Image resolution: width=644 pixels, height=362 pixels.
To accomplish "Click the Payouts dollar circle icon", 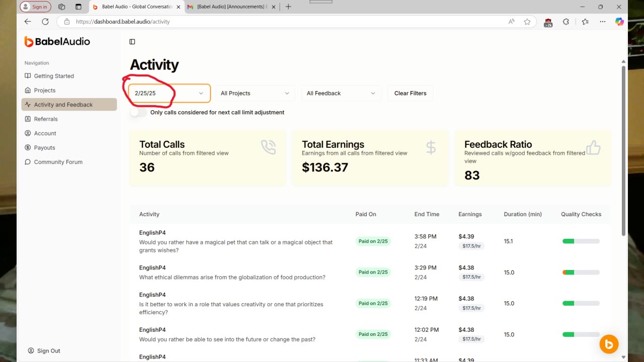I will 28,148.
